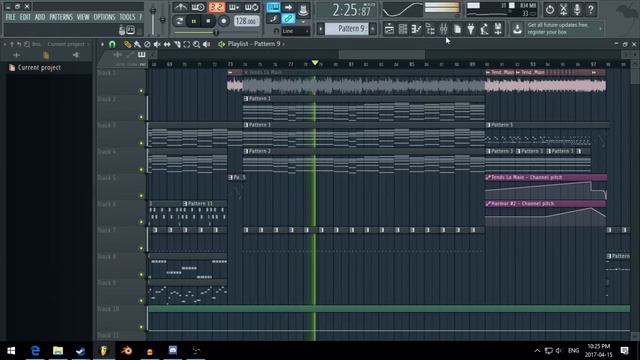The image size is (640, 360).
Task: Open the mixer icon
Action: [x=443, y=29]
